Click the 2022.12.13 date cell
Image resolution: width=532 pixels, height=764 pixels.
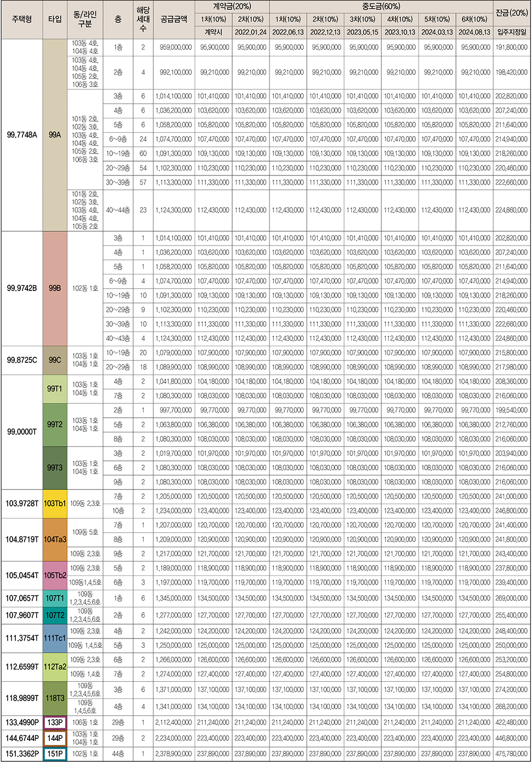(x=325, y=32)
